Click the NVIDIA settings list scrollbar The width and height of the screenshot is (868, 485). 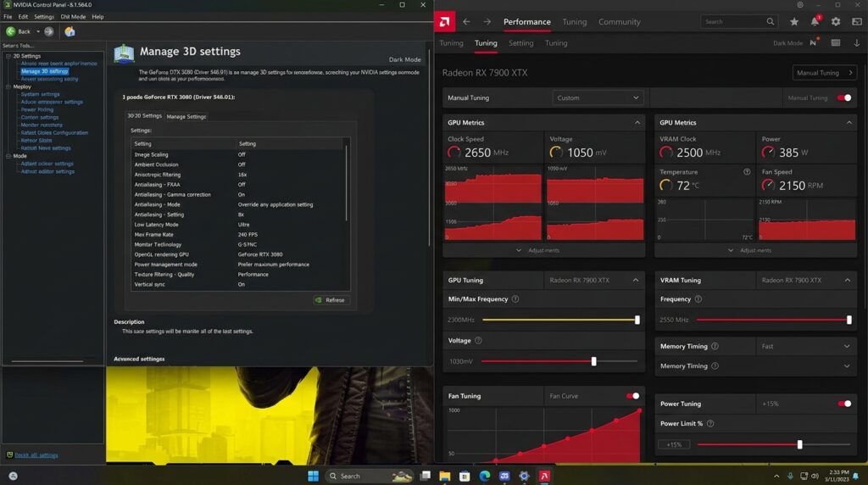click(347, 182)
